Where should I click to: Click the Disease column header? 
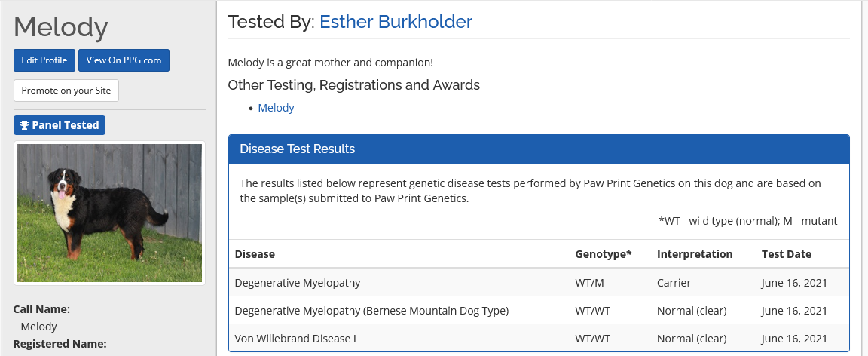click(255, 254)
